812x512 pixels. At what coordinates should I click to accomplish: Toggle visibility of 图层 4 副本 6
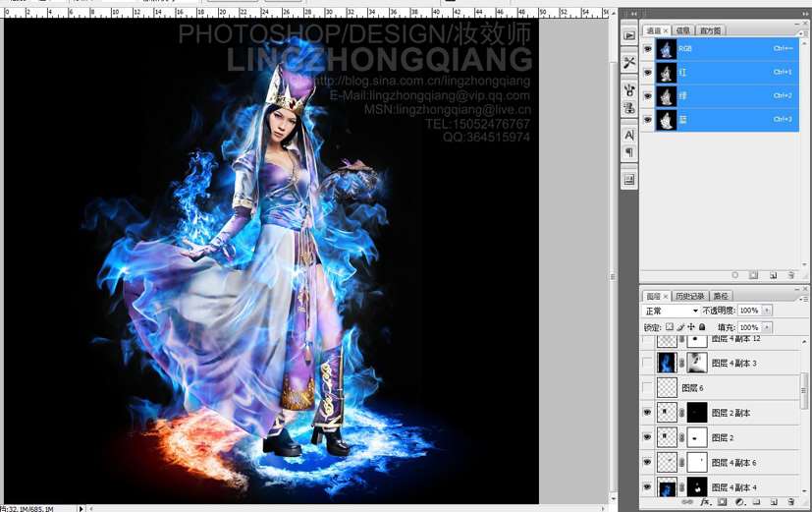647,462
